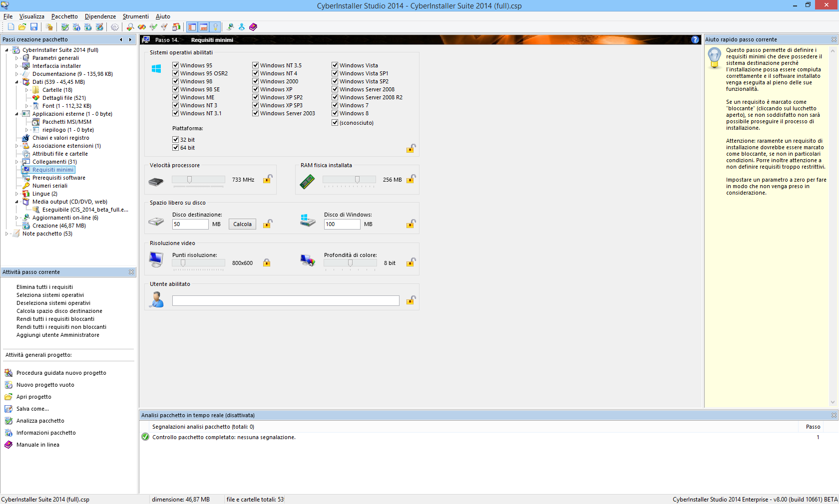Toggle the left panel layout toolbar icon

(x=192, y=27)
